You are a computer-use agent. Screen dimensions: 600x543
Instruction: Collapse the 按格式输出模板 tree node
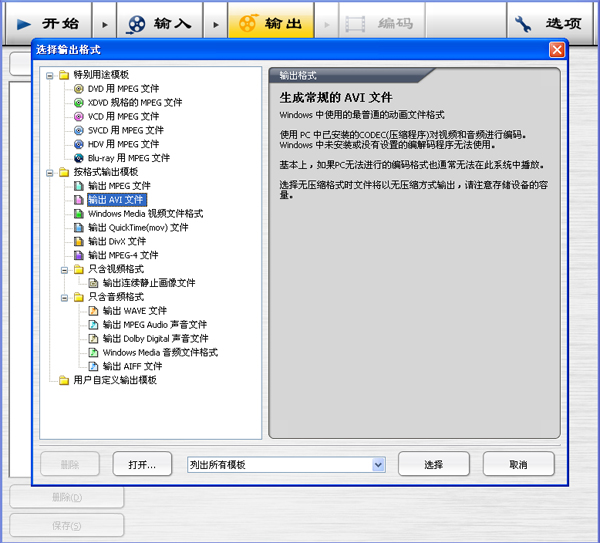(50, 173)
